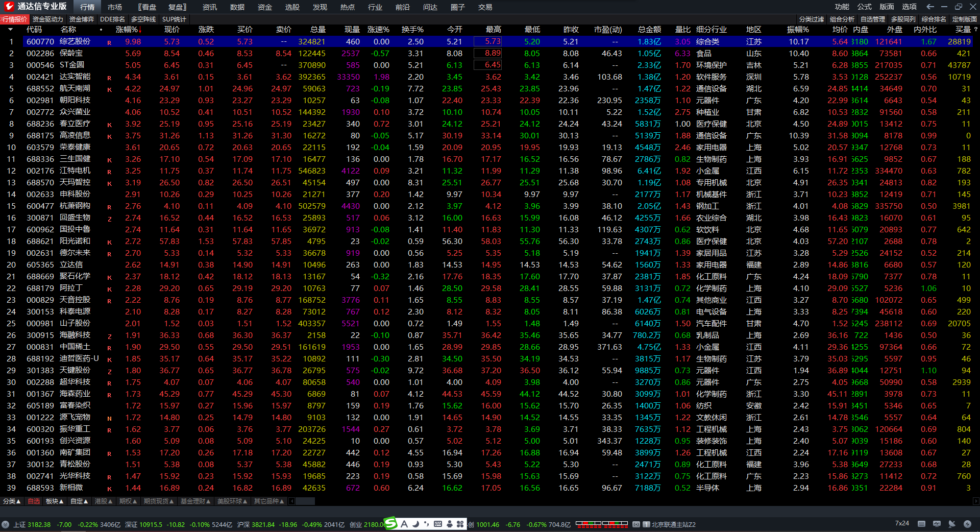Click the lightning bolt icon in the status bar
Image resolution: width=980 pixels, height=532 pixels.
[967, 524]
